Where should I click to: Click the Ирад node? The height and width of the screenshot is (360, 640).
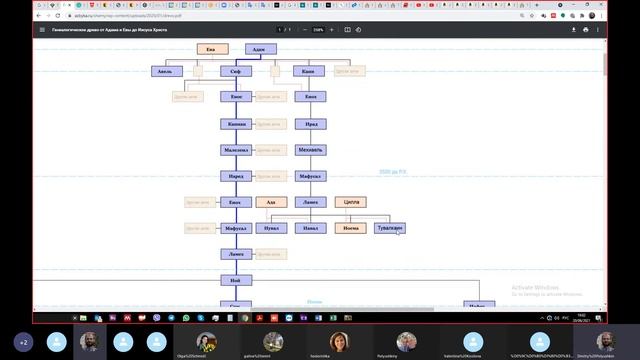311,124
